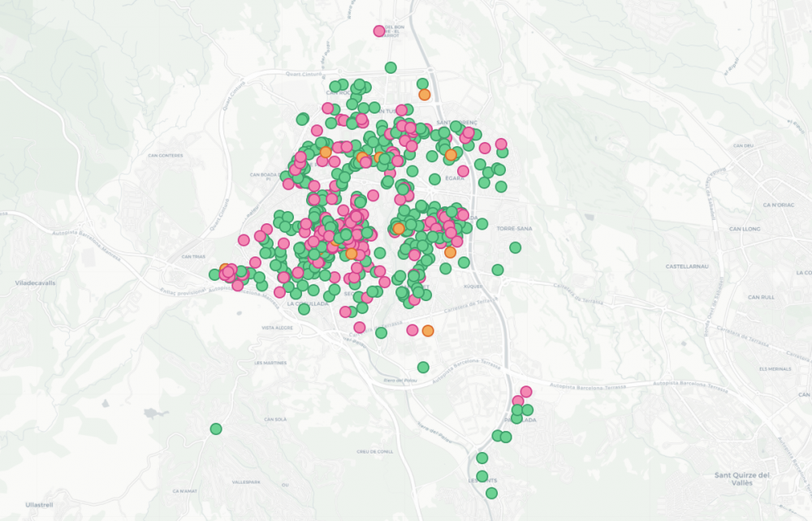Screen dimensions: 812x521
Task: Click the Viladecavalls town label
Action: point(35,283)
